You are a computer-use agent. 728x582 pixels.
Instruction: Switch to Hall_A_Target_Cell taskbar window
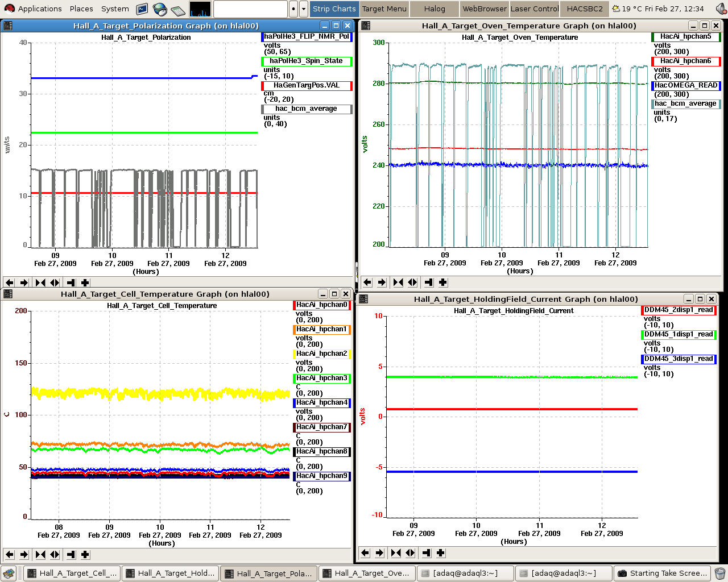click(x=72, y=573)
